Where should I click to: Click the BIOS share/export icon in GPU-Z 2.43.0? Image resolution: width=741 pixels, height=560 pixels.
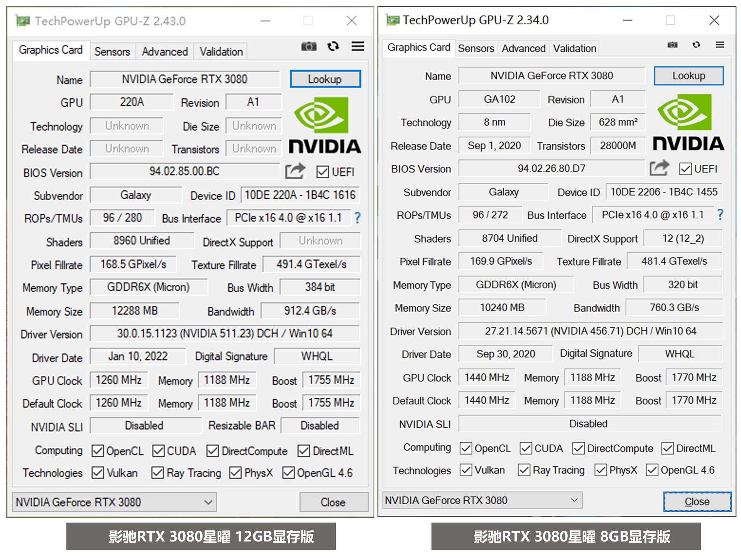pos(295,171)
